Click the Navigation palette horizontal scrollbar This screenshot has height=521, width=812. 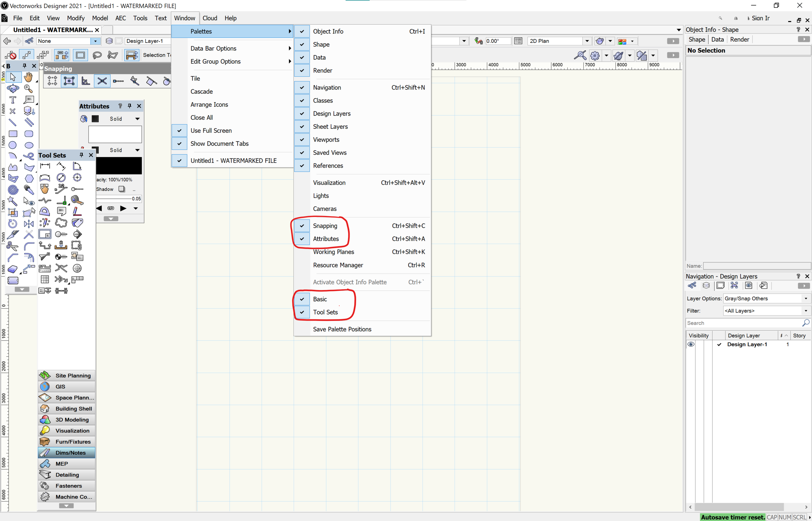click(x=739, y=507)
